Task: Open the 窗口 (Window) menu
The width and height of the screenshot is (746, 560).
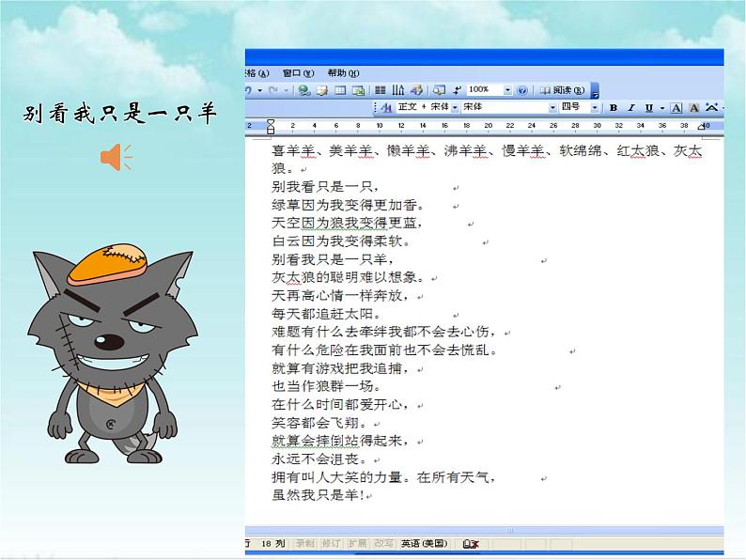Action: pyautogui.click(x=298, y=72)
